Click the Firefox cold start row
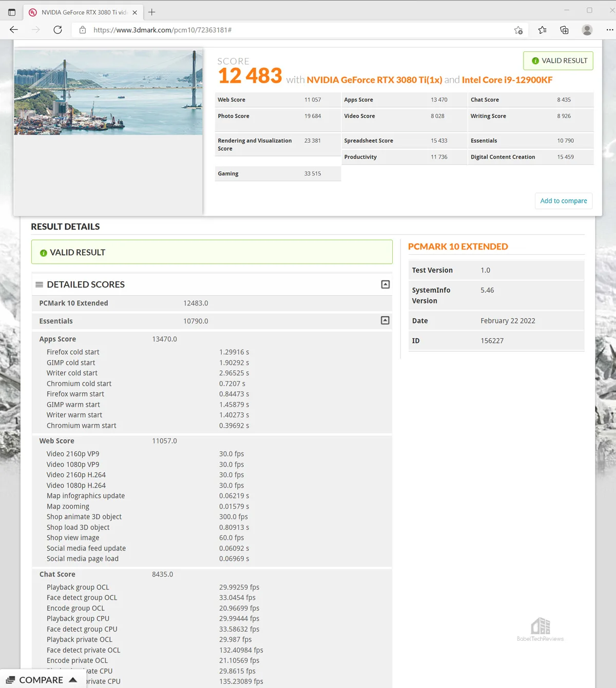Screen dimensions: 616x688 [212, 352]
